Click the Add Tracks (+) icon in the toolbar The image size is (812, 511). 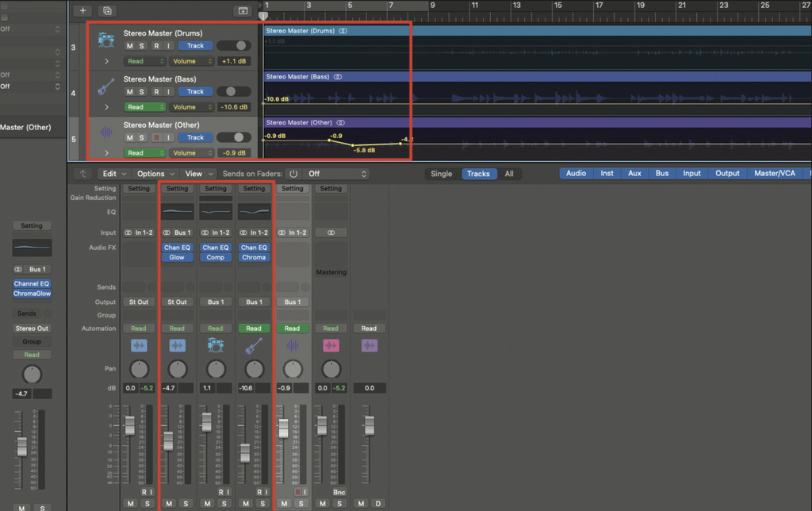[x=82, y=10]
